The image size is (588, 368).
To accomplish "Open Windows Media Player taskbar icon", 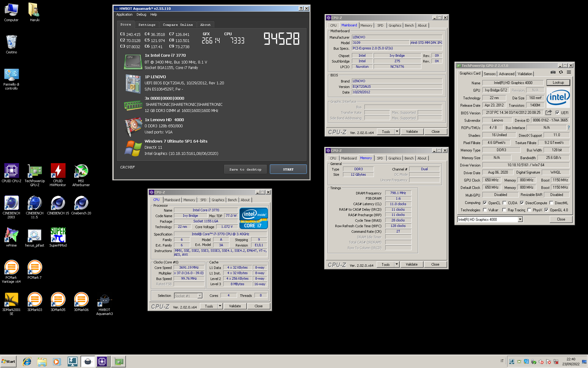I will point(56,362).
